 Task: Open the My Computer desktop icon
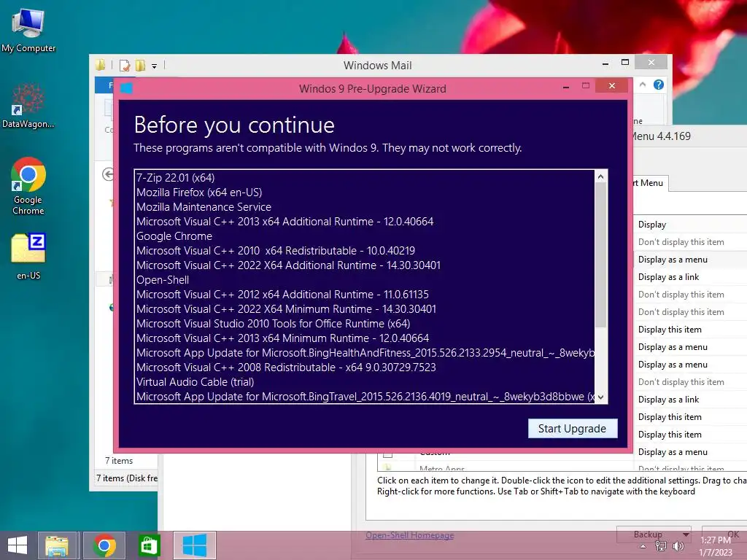point(28,31)
